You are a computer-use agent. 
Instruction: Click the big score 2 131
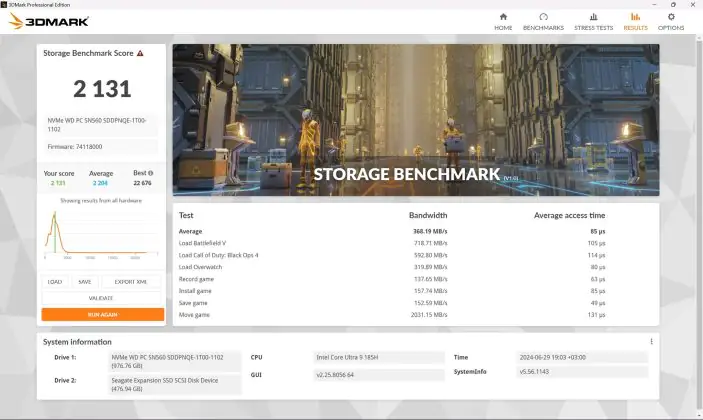click(102, 89)
